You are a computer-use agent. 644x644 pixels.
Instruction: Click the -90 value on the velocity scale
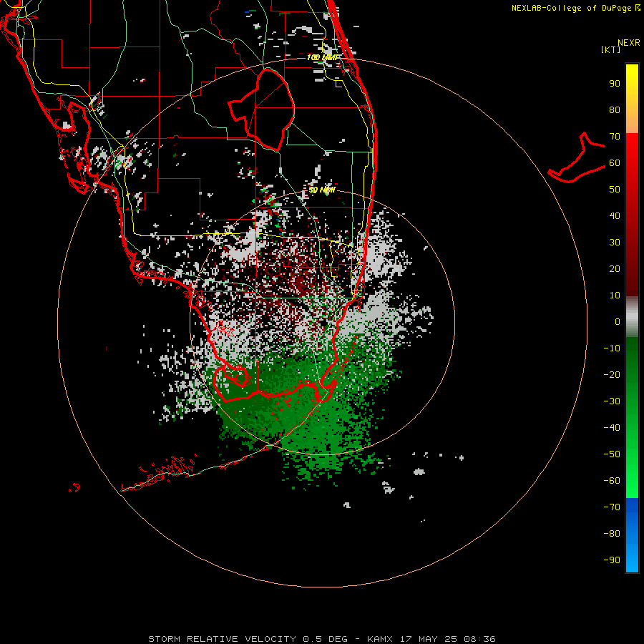612,560
